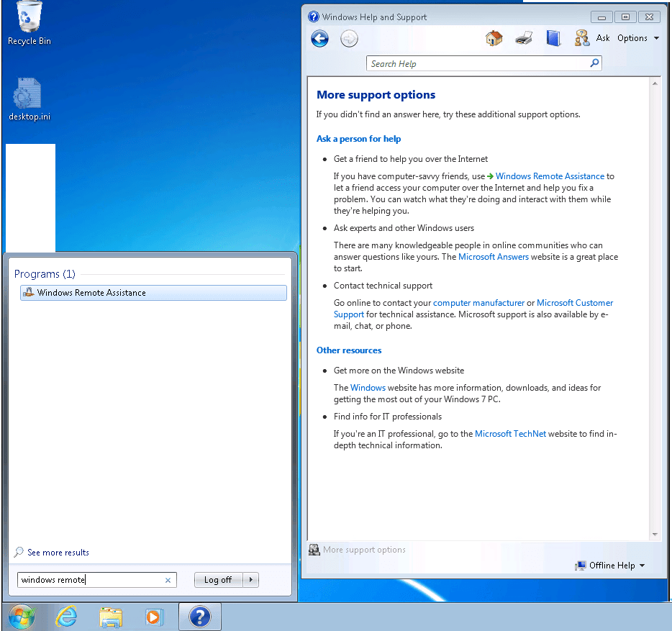Viewport: 672px width, 631px height.
Task: Click 'Contact technical support' bullet text
Action: (383, 286)
